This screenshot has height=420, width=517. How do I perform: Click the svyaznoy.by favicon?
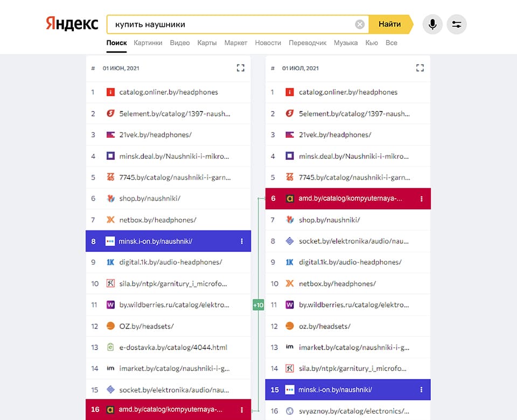pyautogui.click(x=290, y=411)
